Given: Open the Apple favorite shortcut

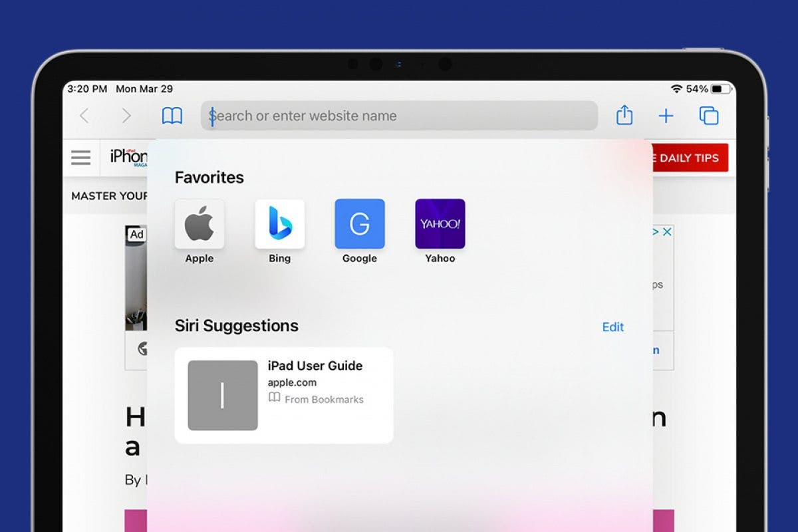Looking at the screenshot, I should [199, 225].
